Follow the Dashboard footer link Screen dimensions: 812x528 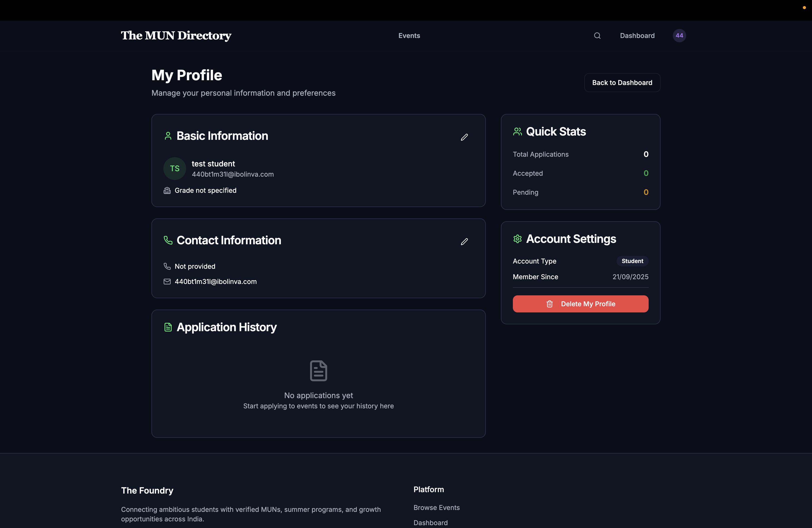click(x=430, y=523)
